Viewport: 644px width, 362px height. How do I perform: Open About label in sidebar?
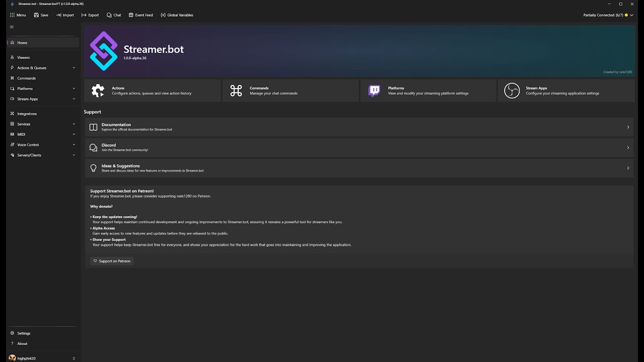pyautogui.click(x=22, y=343)
